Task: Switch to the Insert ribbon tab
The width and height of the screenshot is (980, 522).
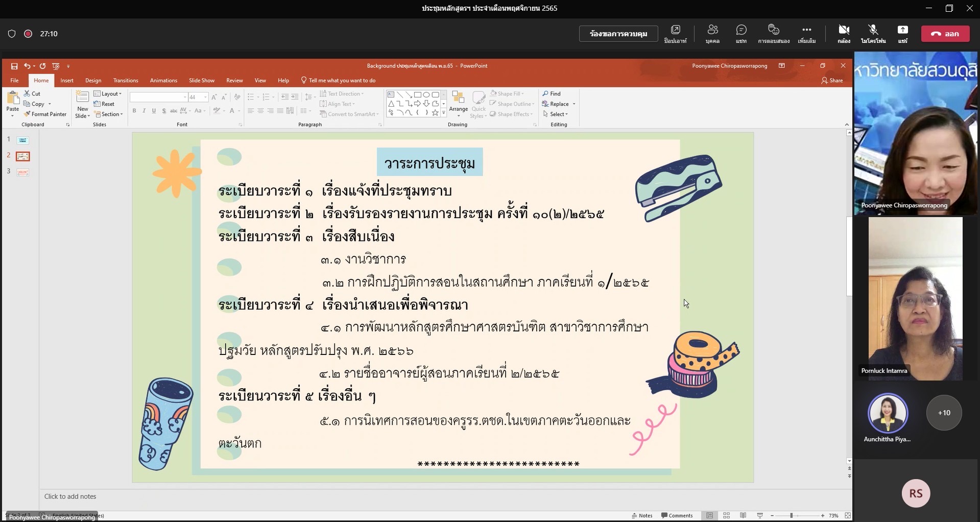Action: pos(67,81)
